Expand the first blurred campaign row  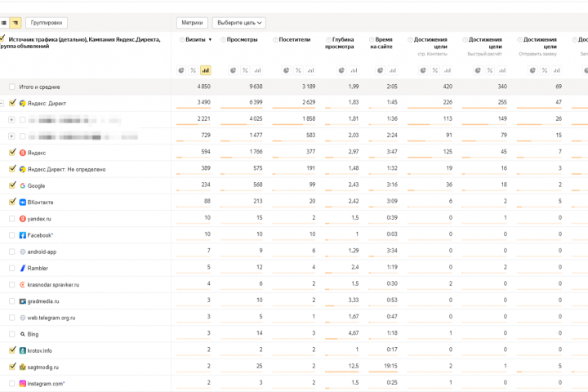click(11, 120)
